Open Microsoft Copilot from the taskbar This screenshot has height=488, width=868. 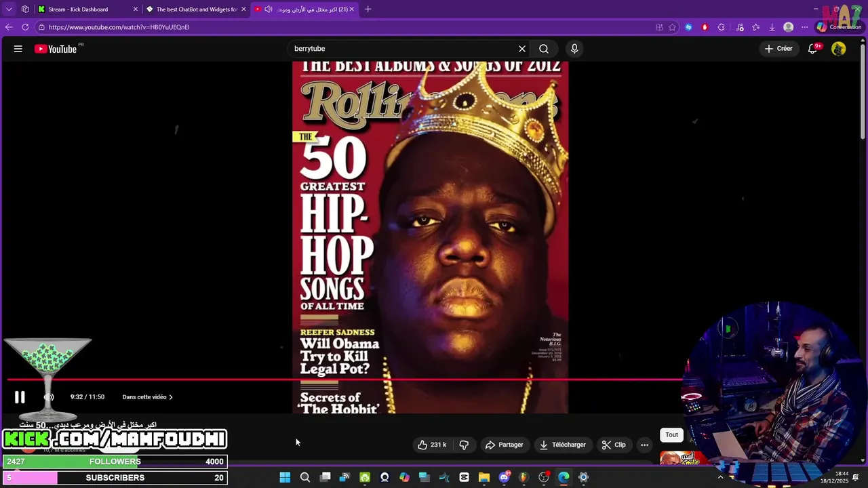(404, 477)
